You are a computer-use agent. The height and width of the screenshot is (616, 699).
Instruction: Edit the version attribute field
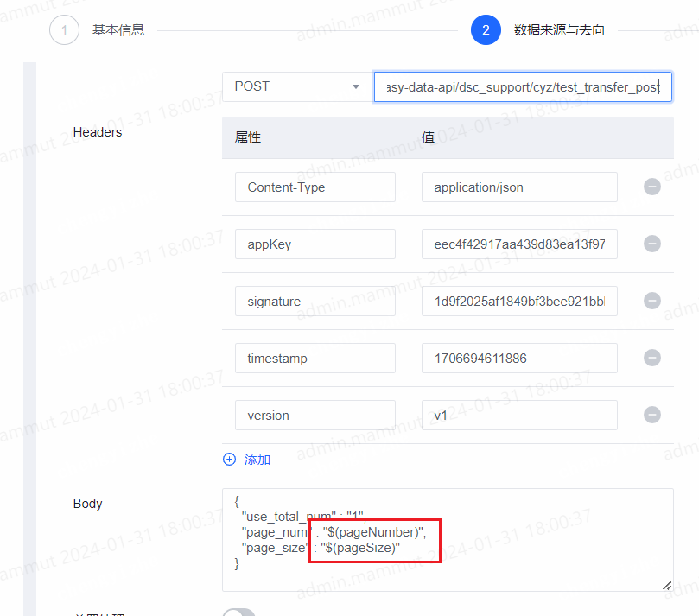pos(315,416)
